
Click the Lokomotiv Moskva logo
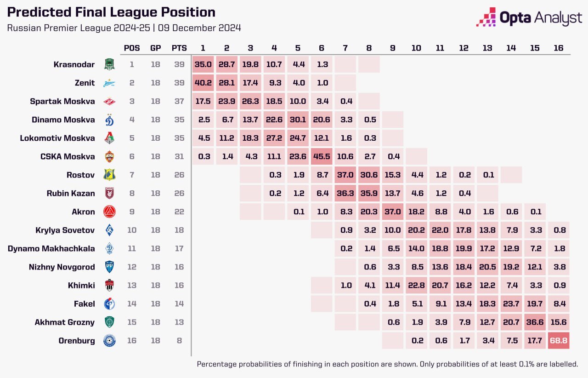[109, 138]
